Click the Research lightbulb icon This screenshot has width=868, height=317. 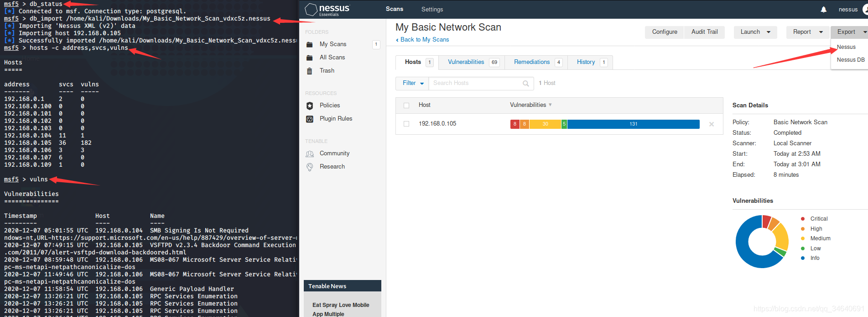tap(310, 167)
